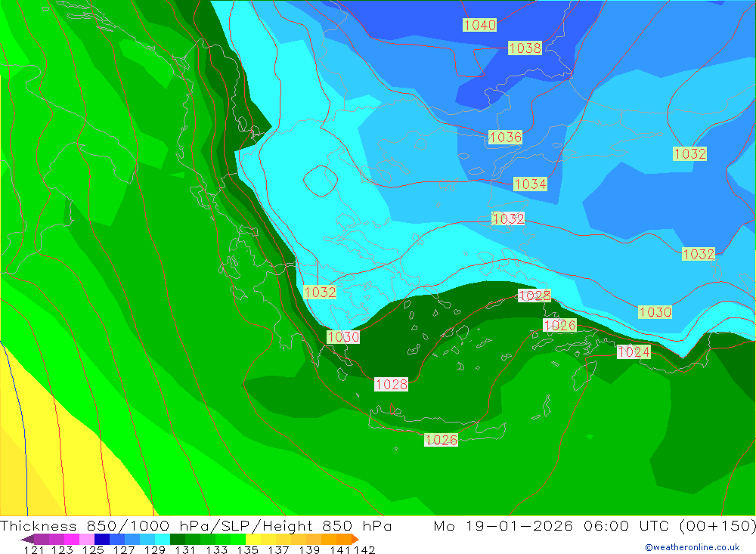
Task: Click the legend value 133
Action: tap(216, 549)
